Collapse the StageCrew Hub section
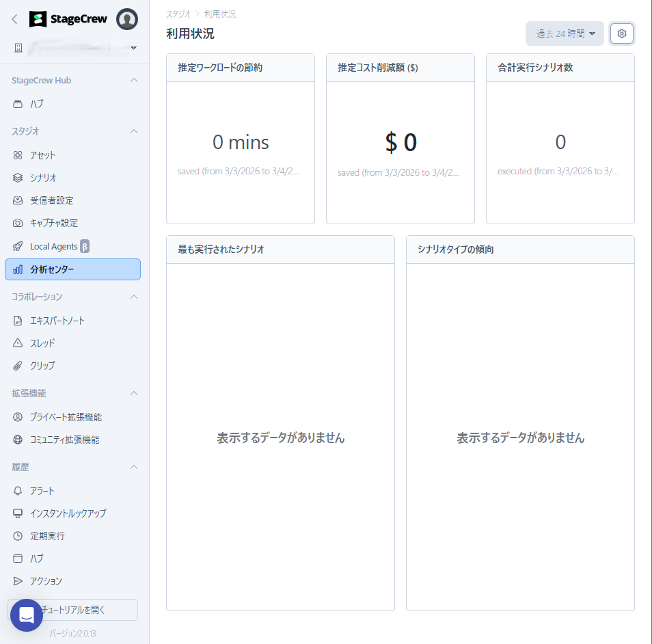The image size is (652, 644). click(134, 80)
